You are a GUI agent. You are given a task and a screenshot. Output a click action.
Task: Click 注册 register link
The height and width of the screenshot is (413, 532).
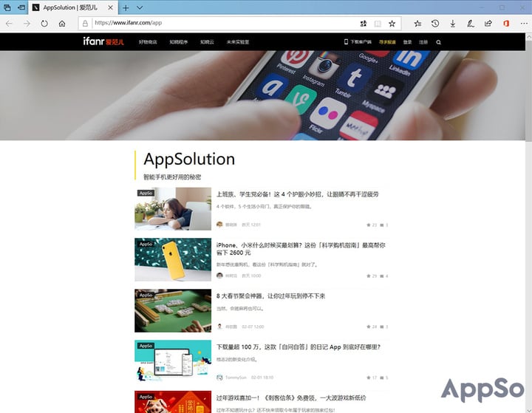pyautogui.click(x=423, y=42)
